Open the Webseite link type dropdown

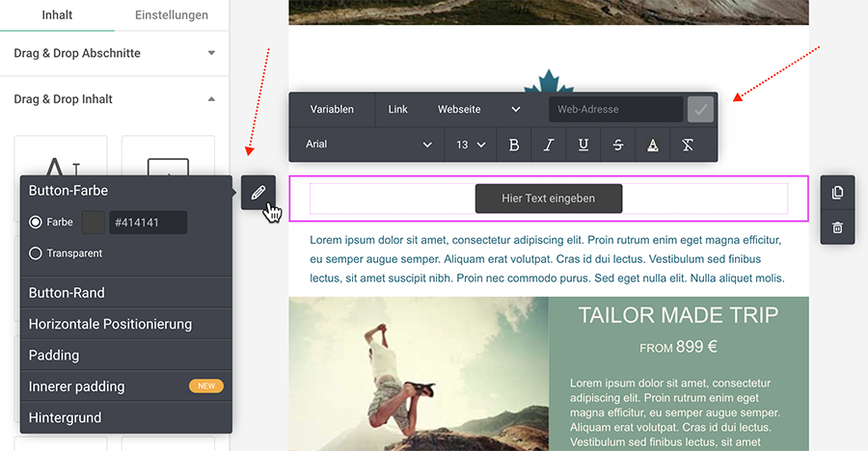coord(478,110)
